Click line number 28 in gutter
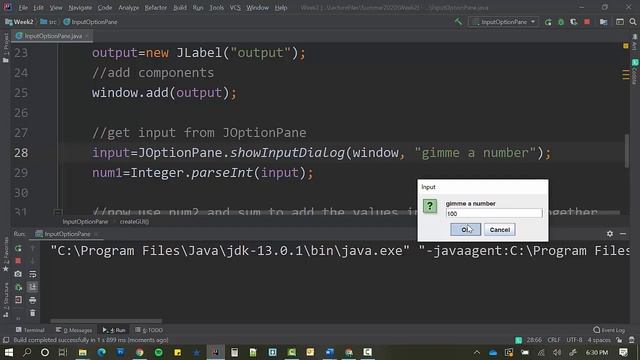Image resolution: width=640 pixels, height=360 pixels. pos(21,153)
